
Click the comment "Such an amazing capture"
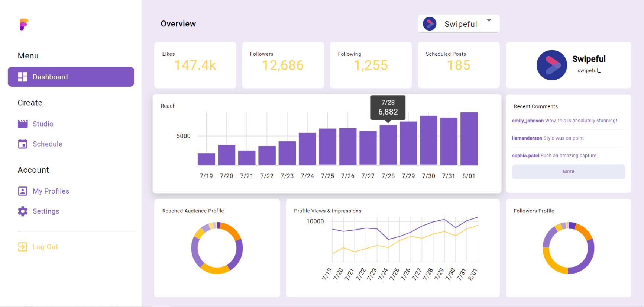point(569,156)
